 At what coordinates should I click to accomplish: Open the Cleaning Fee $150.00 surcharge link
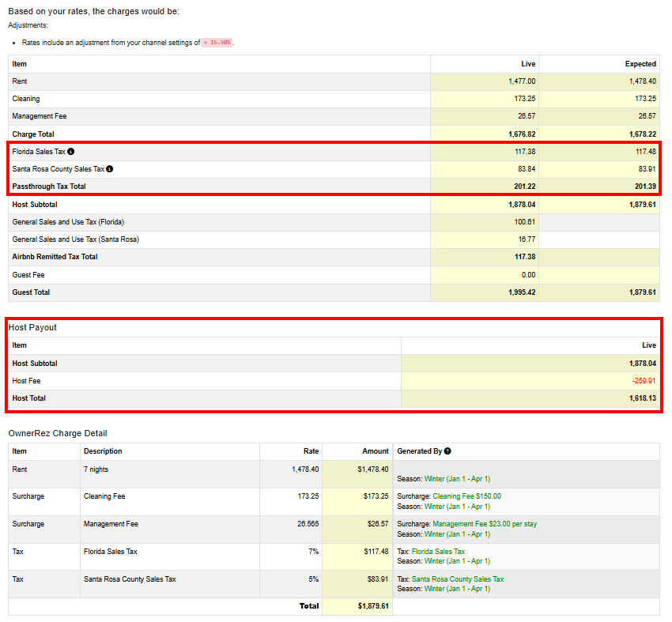(x=466, y=496)
